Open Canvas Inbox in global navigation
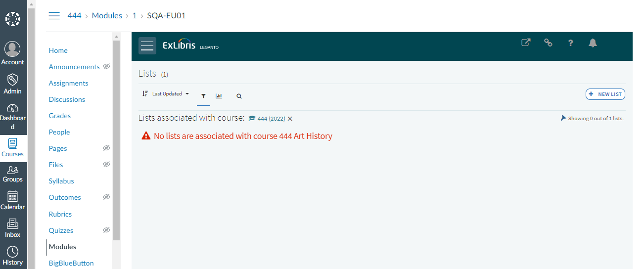This screenshot has width=644, height=269. [x=13, y=228]
